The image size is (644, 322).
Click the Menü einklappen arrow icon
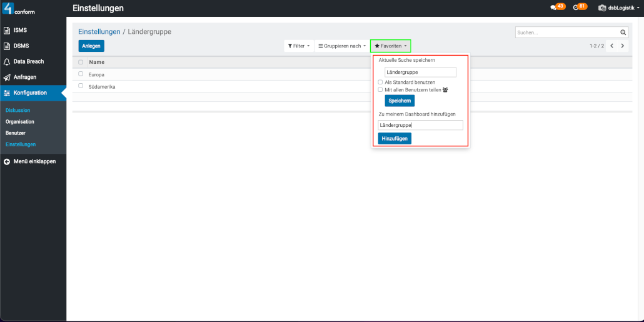pyautogui.click(x=7, y=161)
